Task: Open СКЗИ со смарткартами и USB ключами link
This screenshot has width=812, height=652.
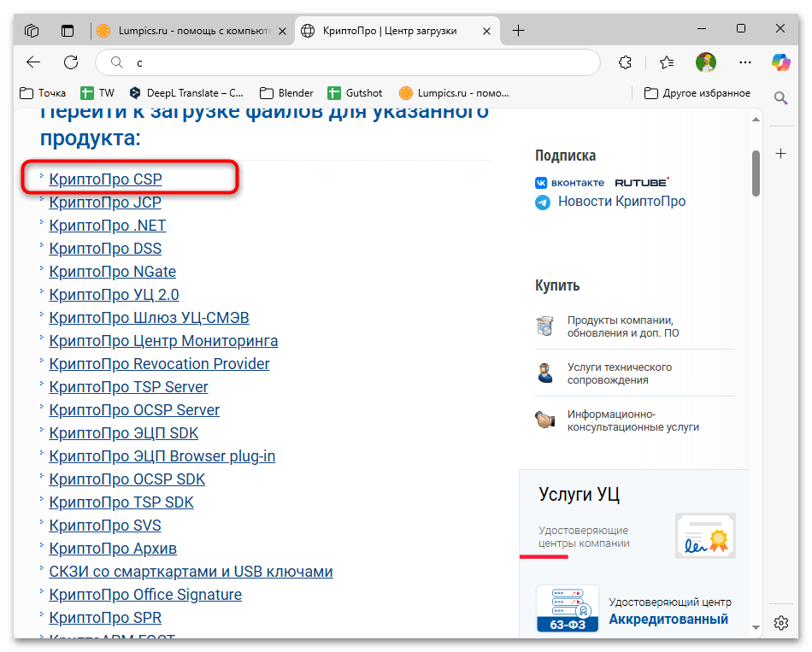Action: [x=191, y=572]
